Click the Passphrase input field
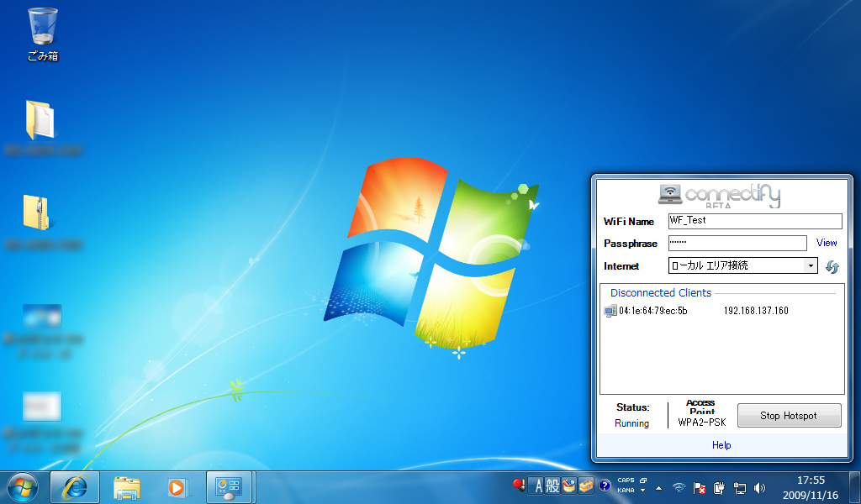This screenshot has height=504, width=861. [x=737, y=243]
